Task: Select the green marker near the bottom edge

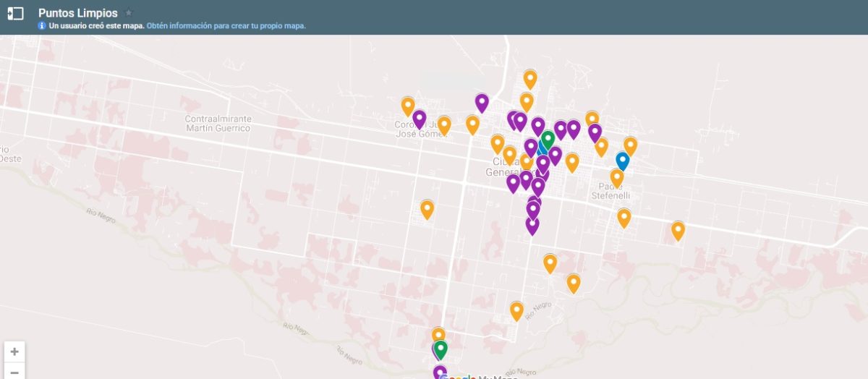Action: pos(441,349)
